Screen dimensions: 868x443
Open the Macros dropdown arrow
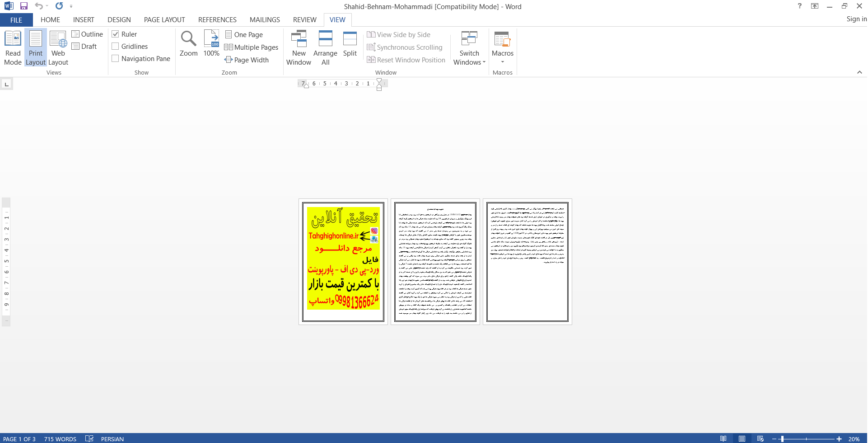503,62
